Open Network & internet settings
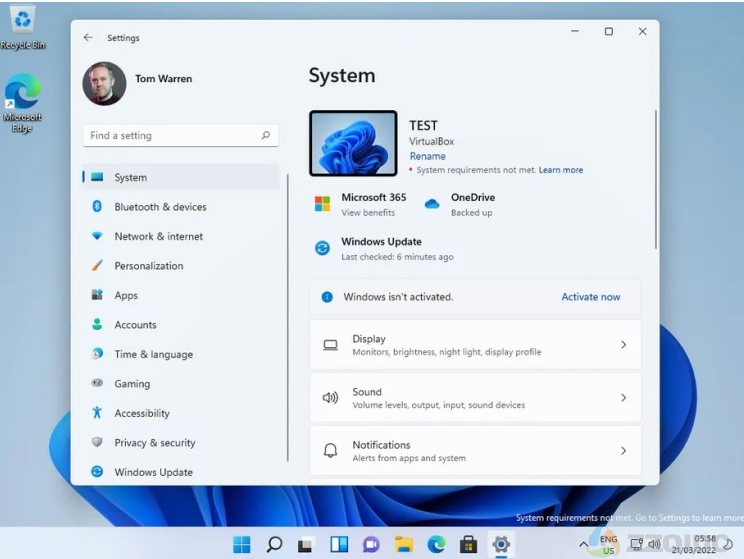The width and height of the screenshot is (744, 559). pyautogui.click(x=180, y=236)
